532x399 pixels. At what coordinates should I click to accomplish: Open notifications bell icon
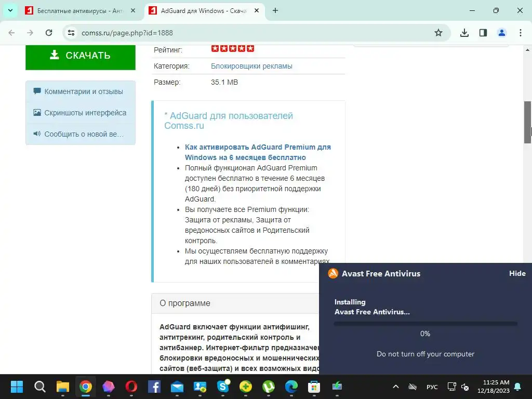(x=518, y=387)
